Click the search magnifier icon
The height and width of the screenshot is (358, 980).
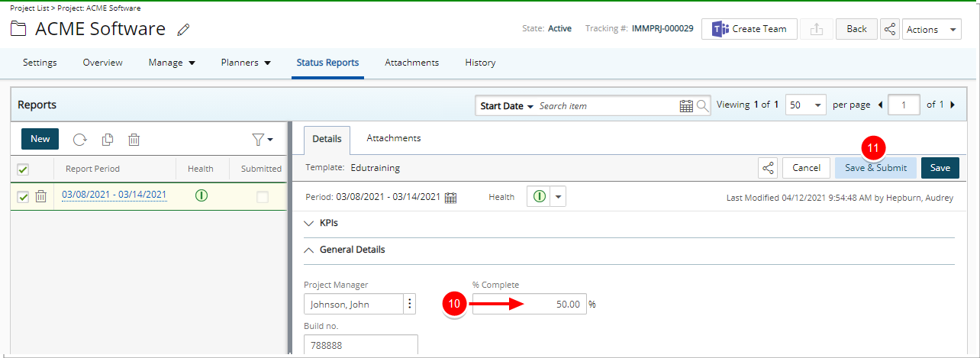[702, 105]
